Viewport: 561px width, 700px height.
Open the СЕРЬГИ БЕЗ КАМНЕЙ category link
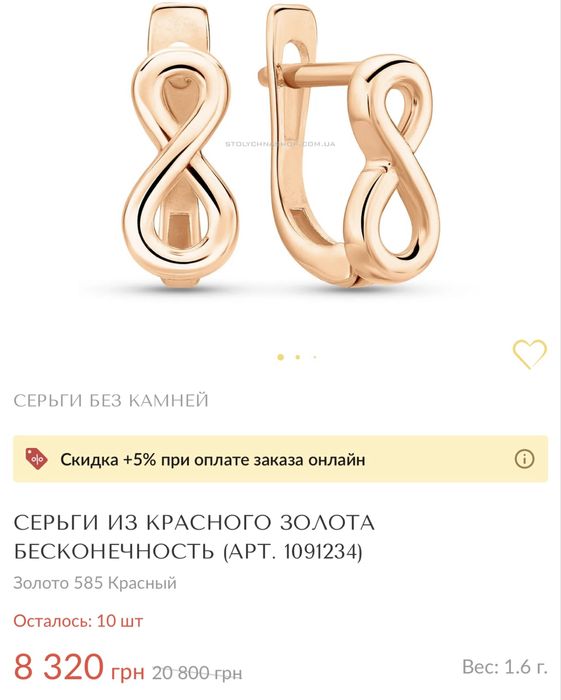click(111, 400)
